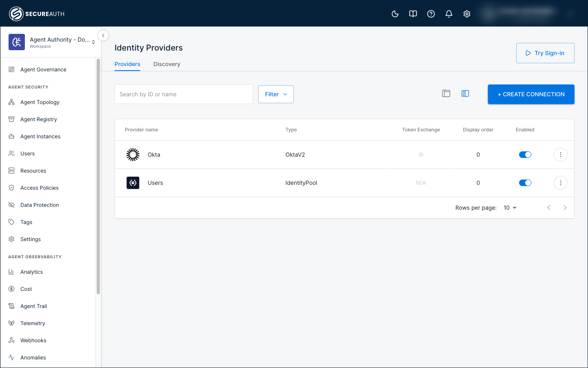This screenshot has height=368, width=588.
Task: Click the SecureAuth logo
Action: click(37, 14)
